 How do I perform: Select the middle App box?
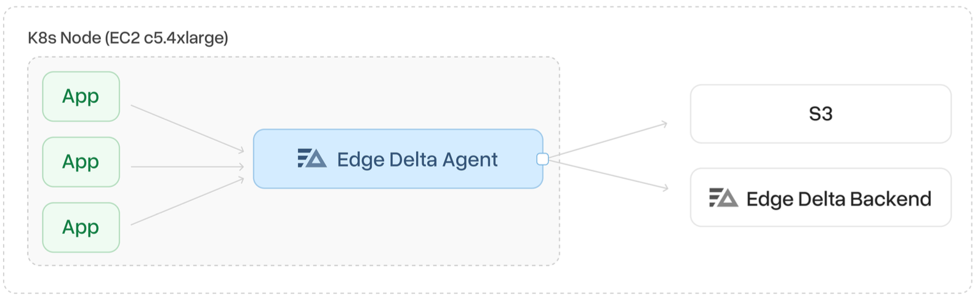81,162
